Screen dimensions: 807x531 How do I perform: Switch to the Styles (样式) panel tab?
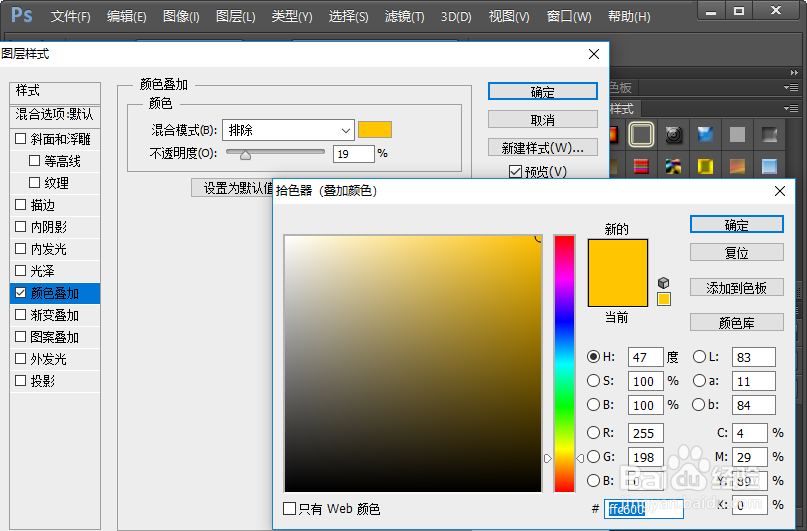[622, 109]
